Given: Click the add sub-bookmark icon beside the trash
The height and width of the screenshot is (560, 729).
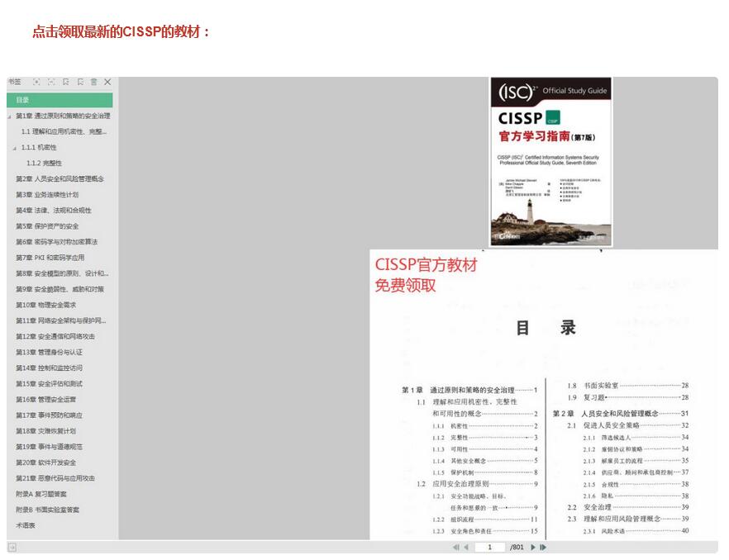Looking at the screenshot, I should pyautogui.click(x=80, y=83).
